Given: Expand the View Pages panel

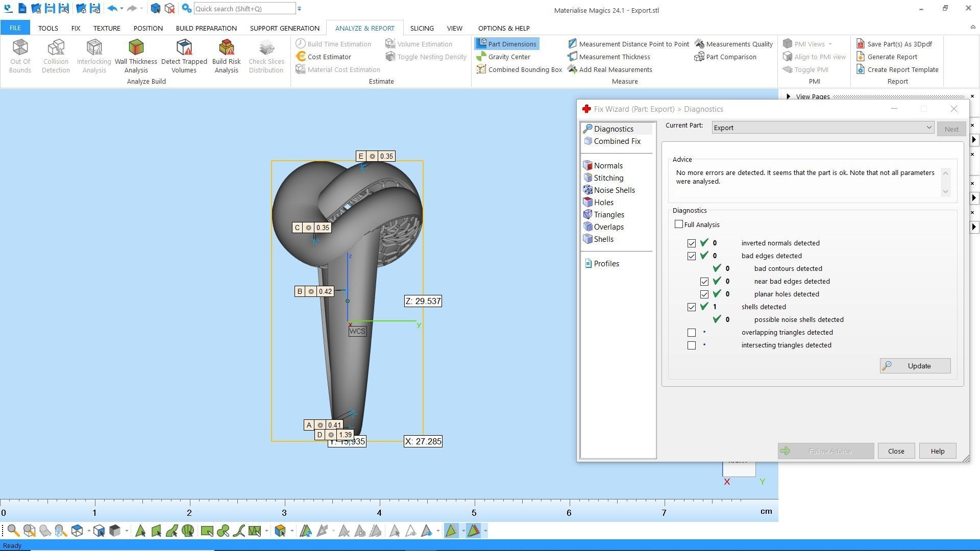Looking at the screenshot, I should coord(789,96).
